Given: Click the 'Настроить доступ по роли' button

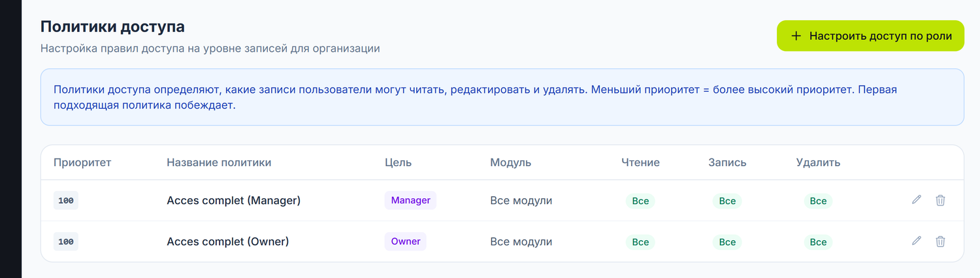Looking at the screenshot, I should coord(870,36).
